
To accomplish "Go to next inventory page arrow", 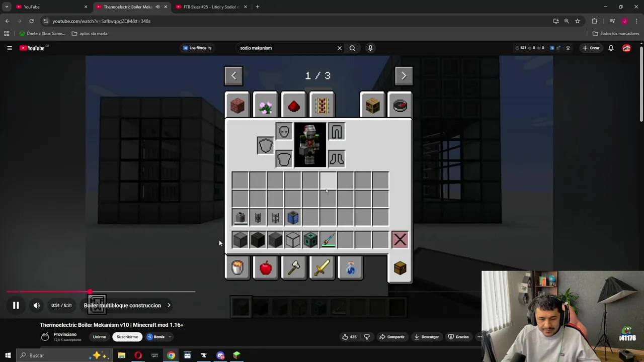I will pos(403,75).
